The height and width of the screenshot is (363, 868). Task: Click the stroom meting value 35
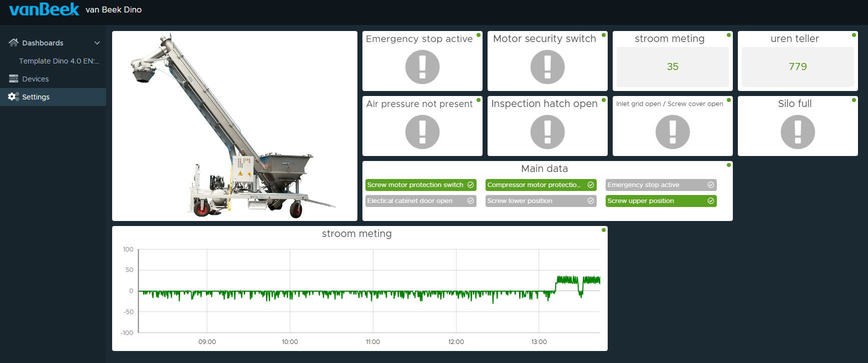coord(672,66)
